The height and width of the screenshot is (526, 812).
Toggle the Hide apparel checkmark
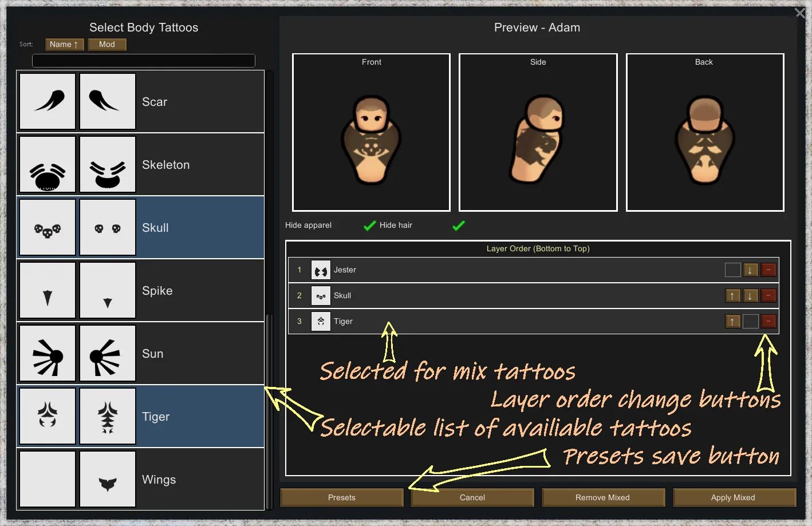(x=369, y=226)
